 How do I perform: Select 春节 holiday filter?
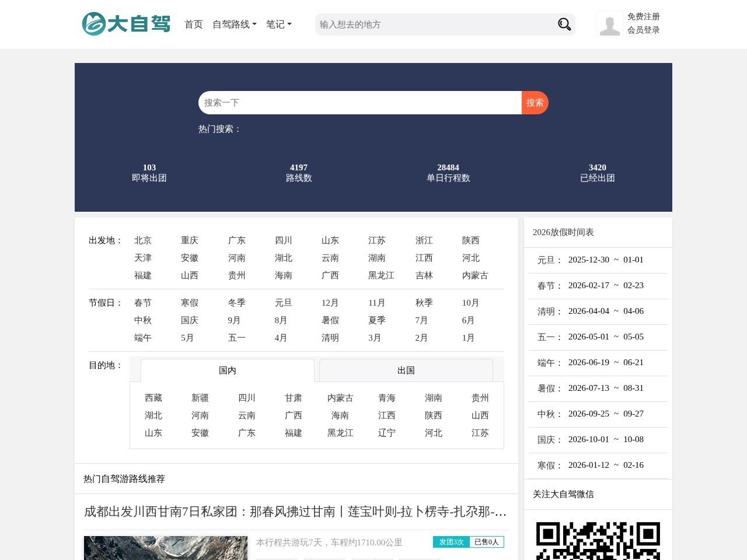[x=142, y=303]
